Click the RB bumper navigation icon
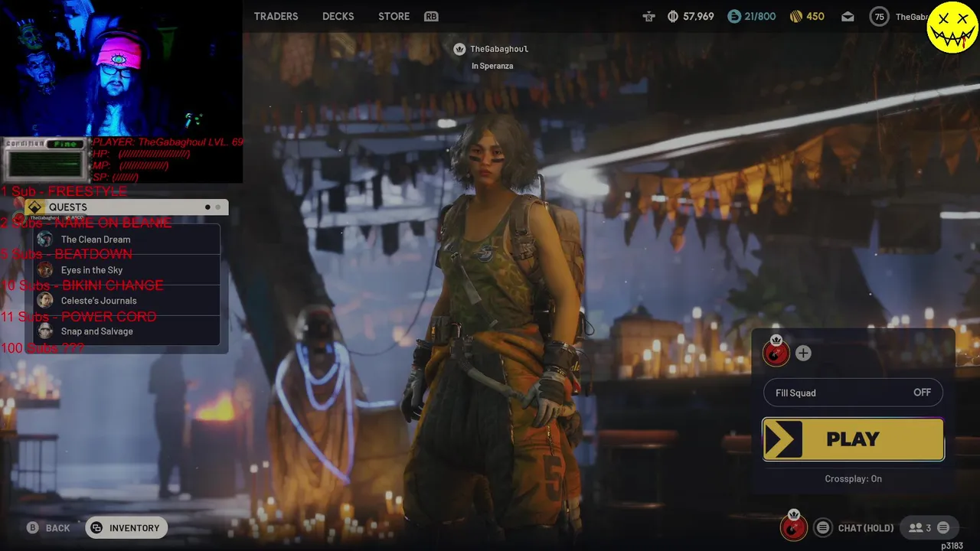The image size is (980, 551). tap(431, 16)
